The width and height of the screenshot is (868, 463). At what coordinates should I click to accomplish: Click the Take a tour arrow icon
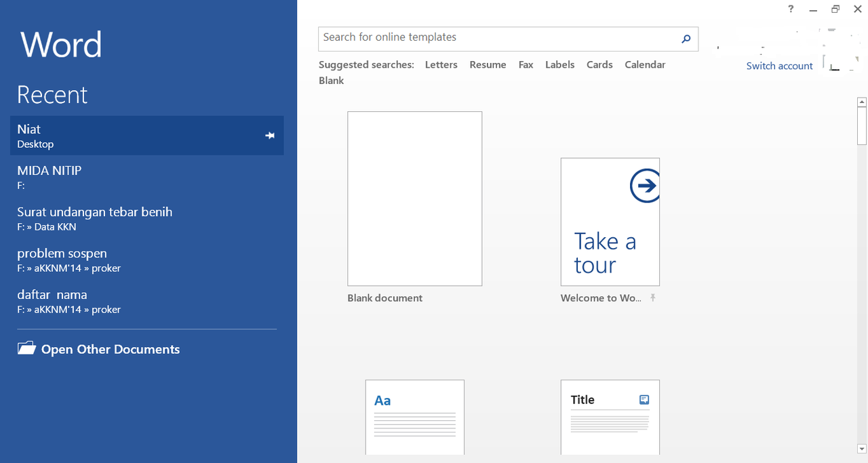645,185
